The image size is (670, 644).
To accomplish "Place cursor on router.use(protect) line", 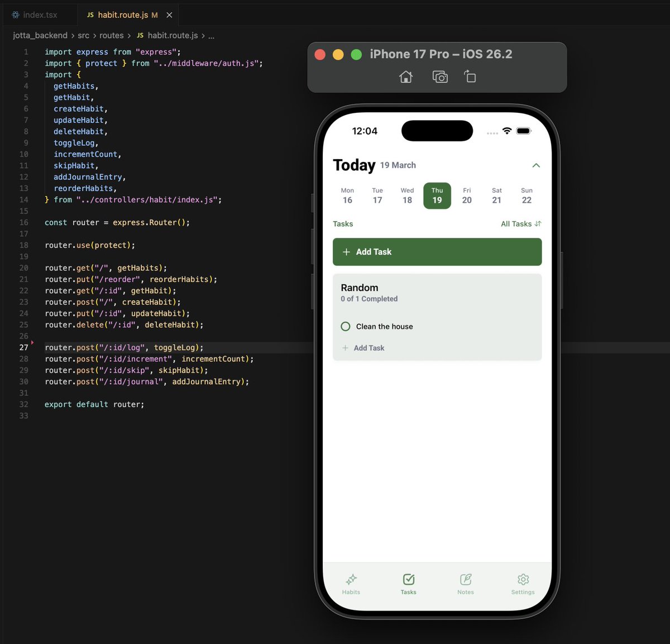I will tap(90, 245).
